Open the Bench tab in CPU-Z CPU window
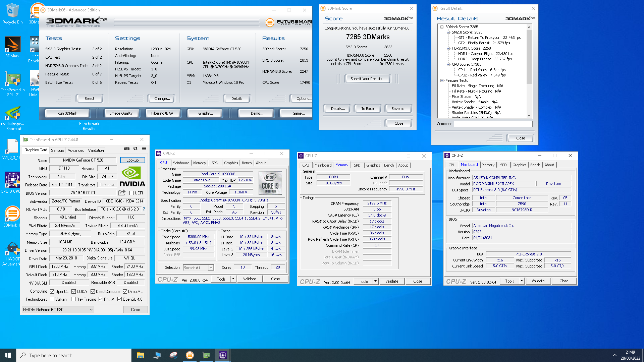Screen dimensions: 644x362 pyautogui.click(x=247, y=163)
